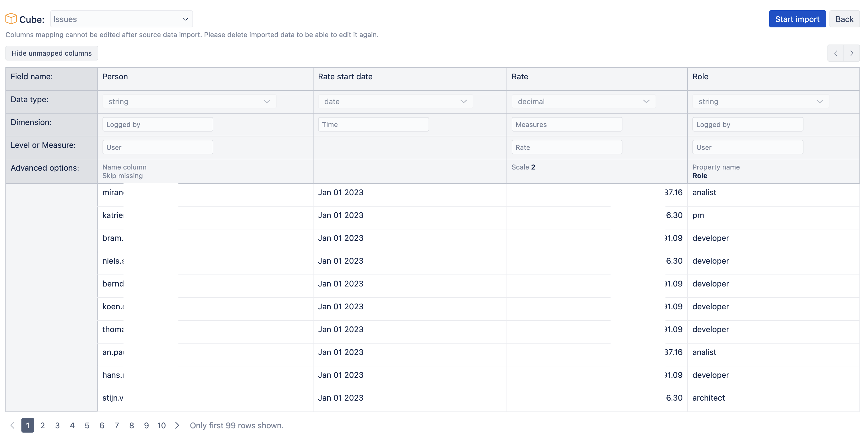Image resolution: width=868 pixels, height=440 pixels.
Task: Go to page 4
Action: click(x=72, y=425)
